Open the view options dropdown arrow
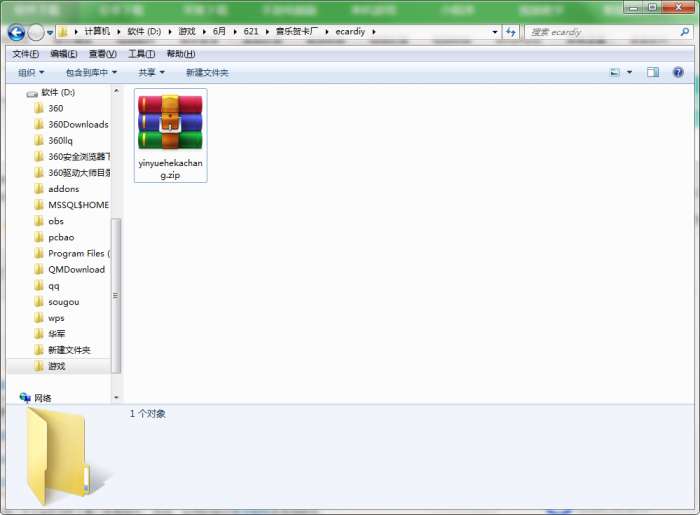 click(x=629, y=72)
